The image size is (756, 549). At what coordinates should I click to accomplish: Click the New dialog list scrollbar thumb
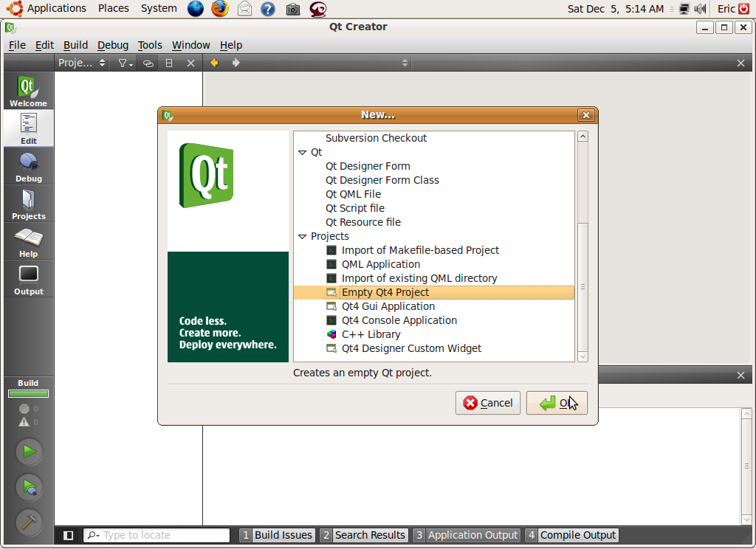[583, 287]
